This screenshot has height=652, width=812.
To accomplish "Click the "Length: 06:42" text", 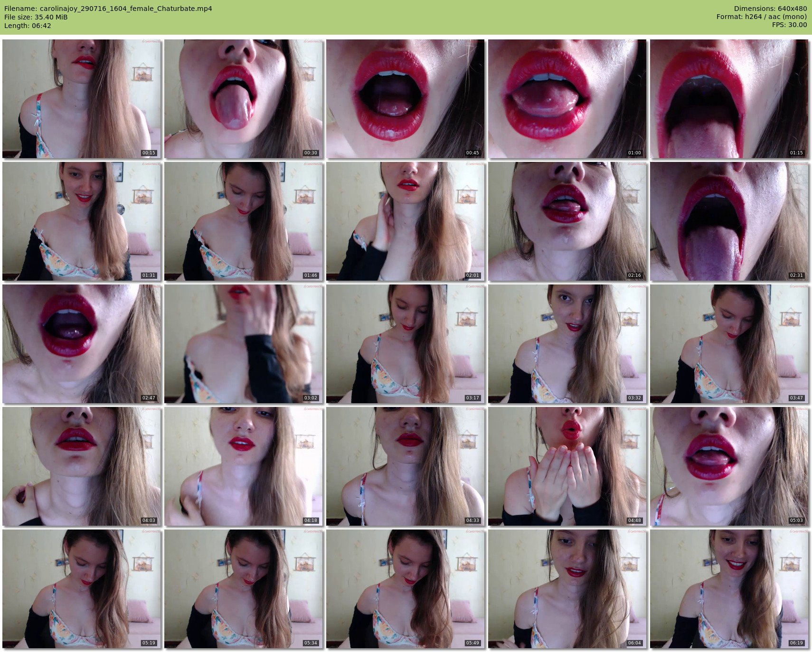I will pos(28,26).
